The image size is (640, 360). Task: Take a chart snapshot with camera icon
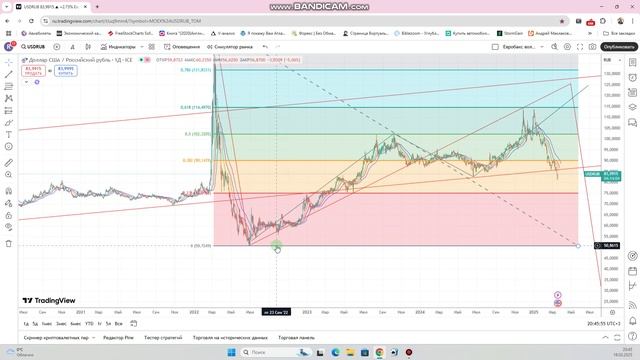click(592, 47)
